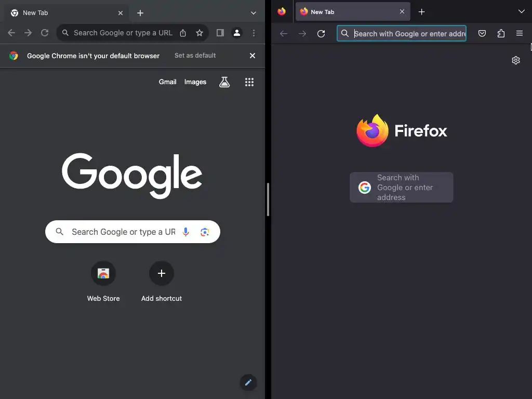
Task: Click Firefox's Search with Google box
Action: pyautogui.click(x=402, y=187)
